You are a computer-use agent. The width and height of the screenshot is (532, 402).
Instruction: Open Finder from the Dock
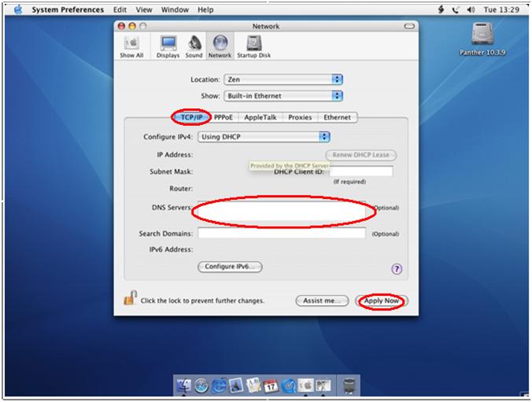(x=185, y=385)
